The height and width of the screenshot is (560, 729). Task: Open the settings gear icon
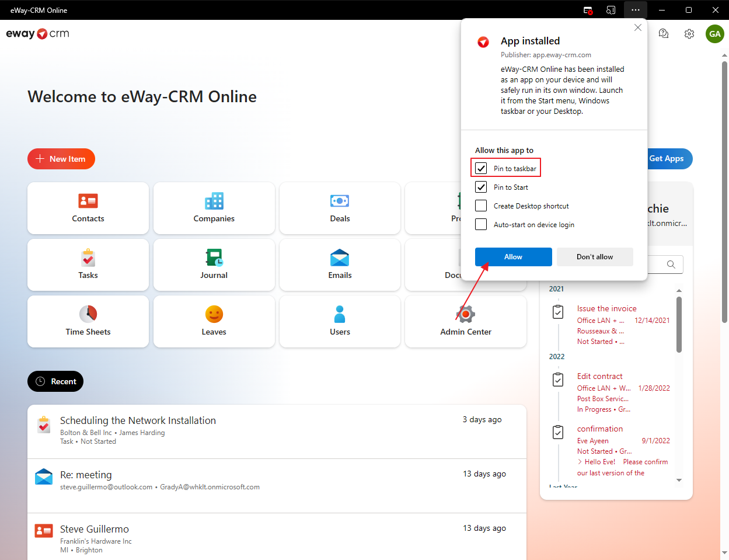pyautogui.click(x=689, y=34)
